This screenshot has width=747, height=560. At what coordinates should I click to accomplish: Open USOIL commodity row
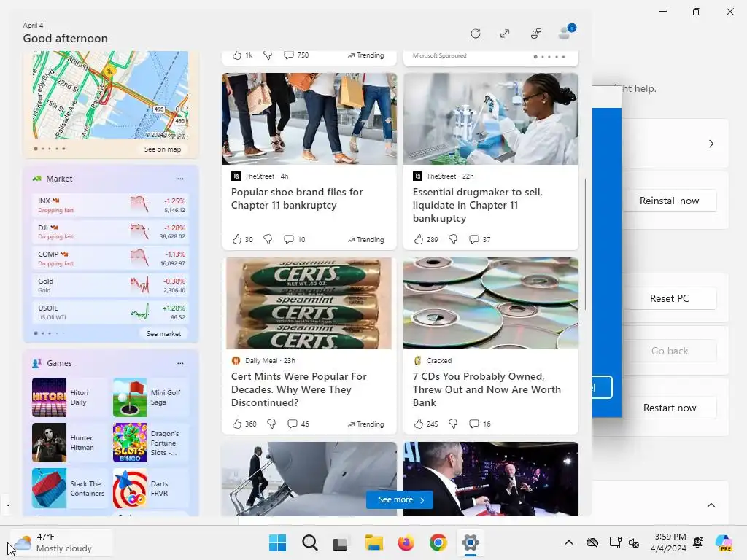(x=111, y=312)
